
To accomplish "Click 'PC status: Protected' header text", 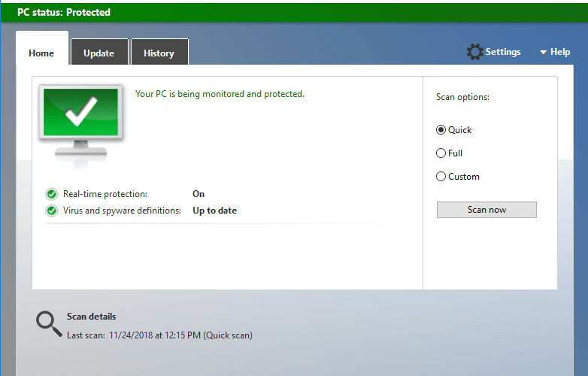I will point(64,12).
